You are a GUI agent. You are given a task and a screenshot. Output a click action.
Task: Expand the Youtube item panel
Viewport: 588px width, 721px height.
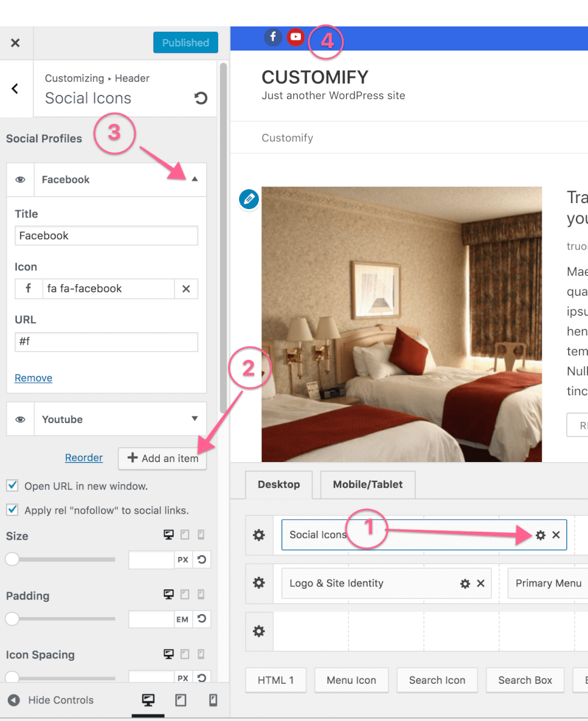(x=195, y=419)
